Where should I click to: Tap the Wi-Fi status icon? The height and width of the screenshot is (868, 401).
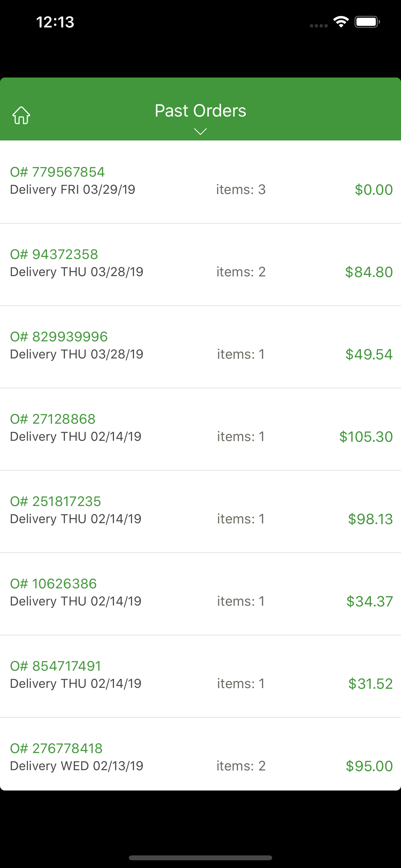[x=341, y=22]
